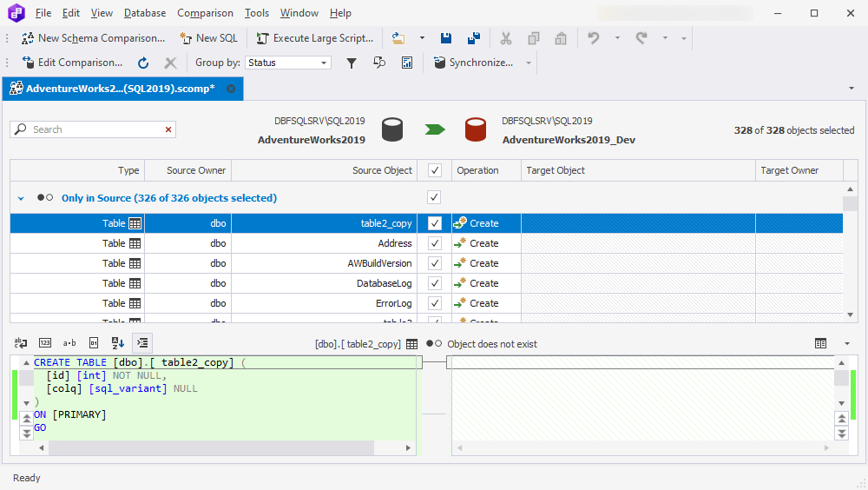Click the Undo arrow icon
Viewport: 868px width, 490px height.
tap(594, 38)
